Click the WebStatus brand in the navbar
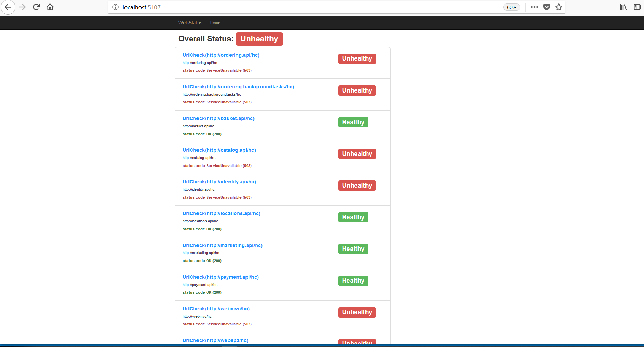The width and height of the screenshot is (644, 347). point(190,22)
